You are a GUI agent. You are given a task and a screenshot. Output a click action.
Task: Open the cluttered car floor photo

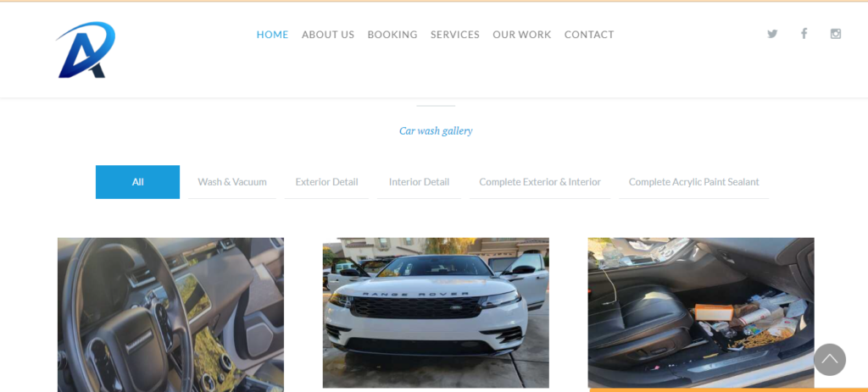point(701,312)
